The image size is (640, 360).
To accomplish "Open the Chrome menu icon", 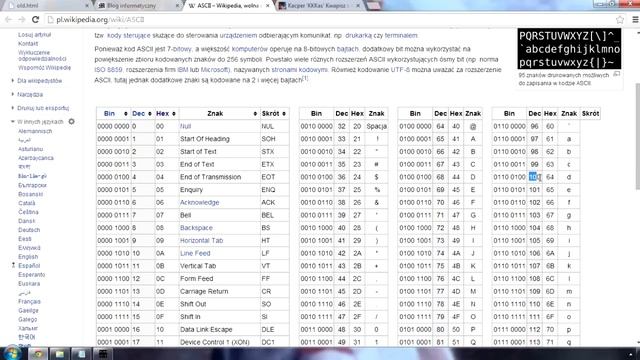I will pyautogui.click(x=635, y=19).
